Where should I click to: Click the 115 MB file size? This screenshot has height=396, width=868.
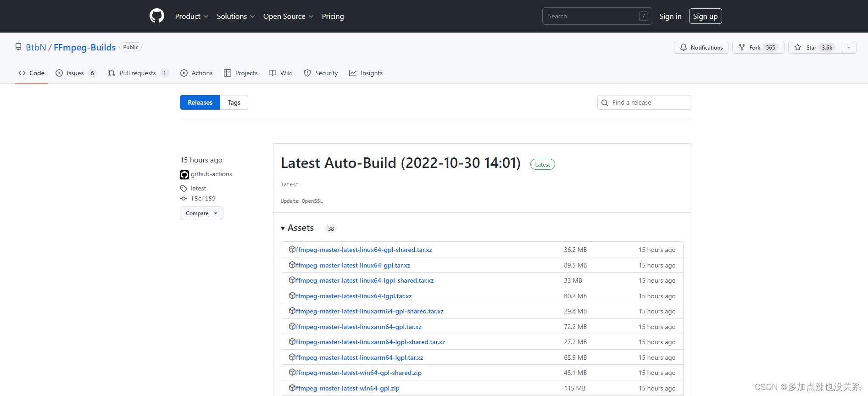(x=575, y=388)
